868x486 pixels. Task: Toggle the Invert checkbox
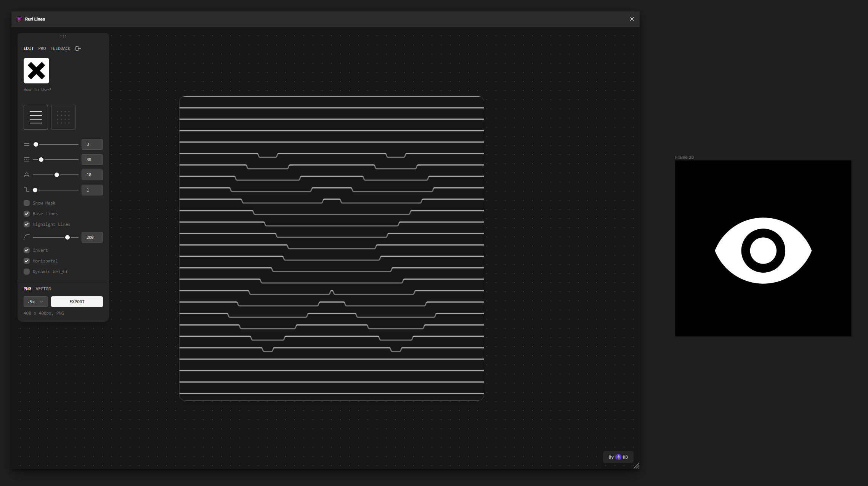[x=27, y=250]
